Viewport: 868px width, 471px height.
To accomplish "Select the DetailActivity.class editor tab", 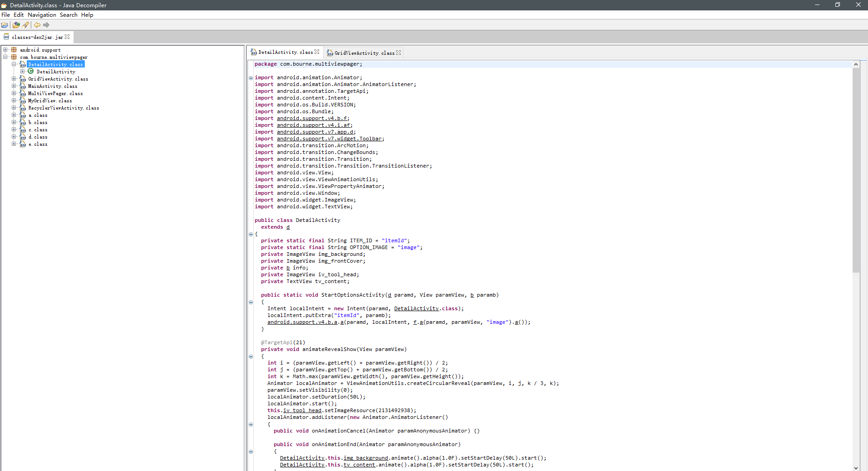I will [x=286, y=52].
